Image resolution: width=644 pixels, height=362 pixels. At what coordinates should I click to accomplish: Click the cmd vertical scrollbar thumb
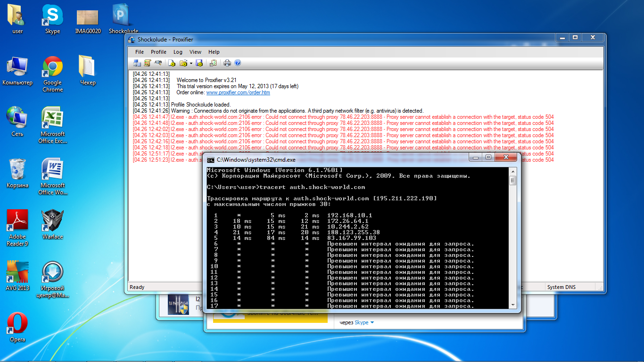pos(512,180)
